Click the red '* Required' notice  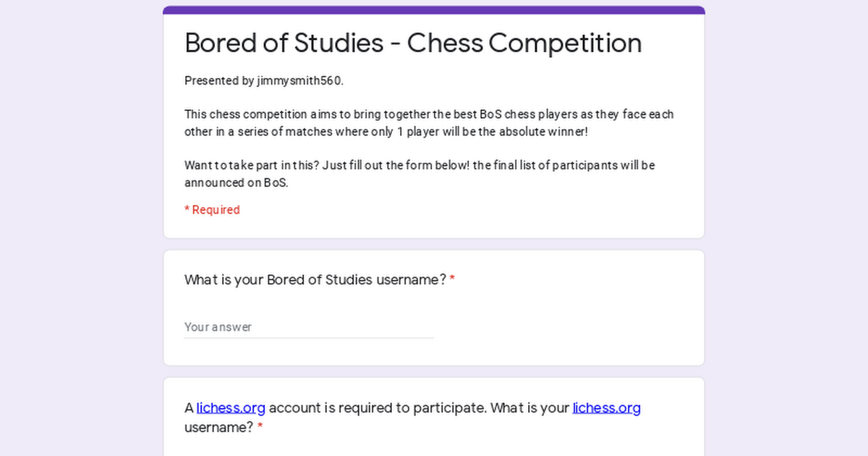[x=212, y=210]
